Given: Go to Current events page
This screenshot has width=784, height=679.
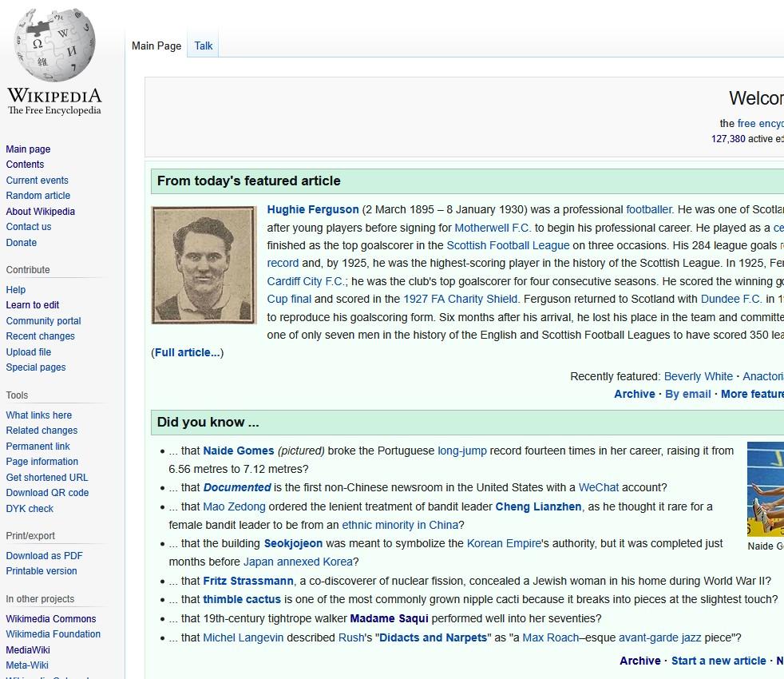Looking at the screenshot, I should pos(38,181).
